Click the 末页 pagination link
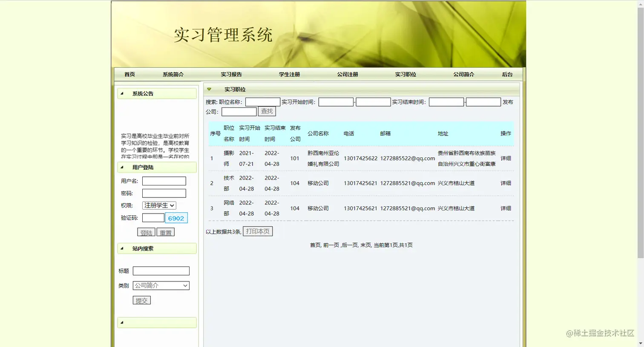Viewport: 644px width, 347px height. coord(365,245)
